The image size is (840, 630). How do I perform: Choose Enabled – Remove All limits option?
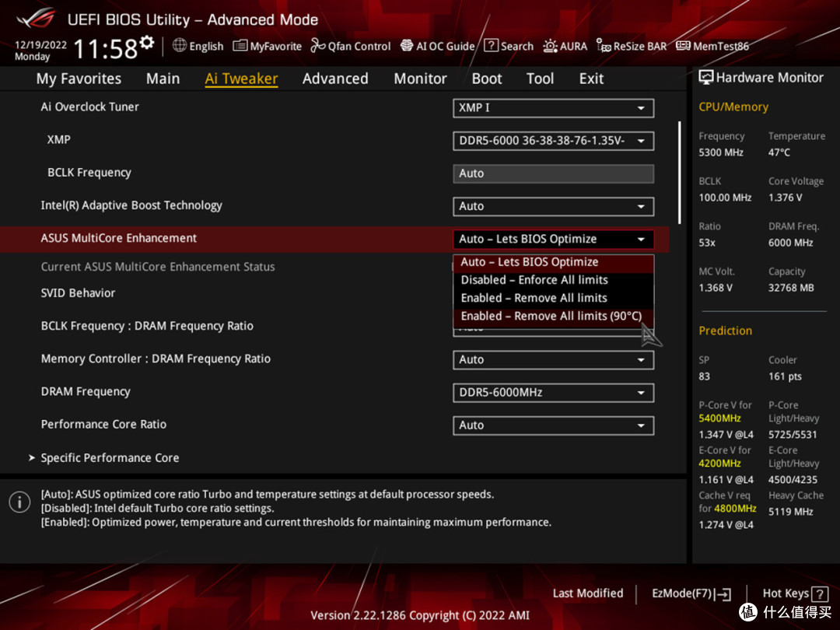554,298
